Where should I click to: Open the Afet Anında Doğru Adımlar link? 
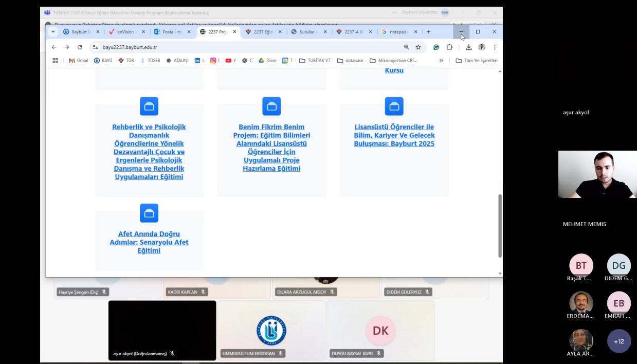tap(149, 242)
